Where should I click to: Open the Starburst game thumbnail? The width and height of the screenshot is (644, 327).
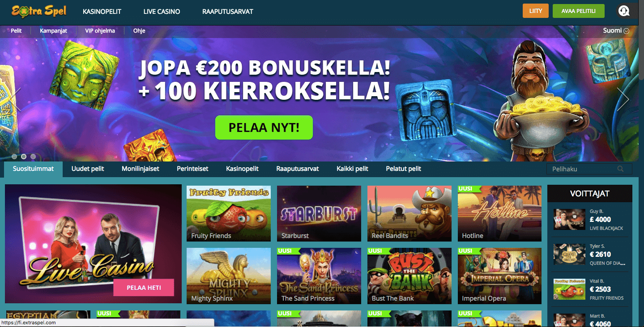319,213
